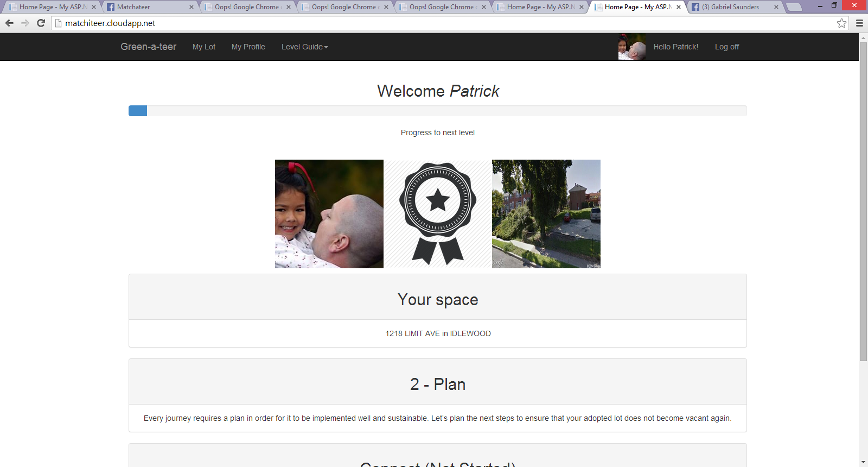The image size is (868, 467).
Task: Click the Progress to next level caption
Action: [x=438, y=132]
